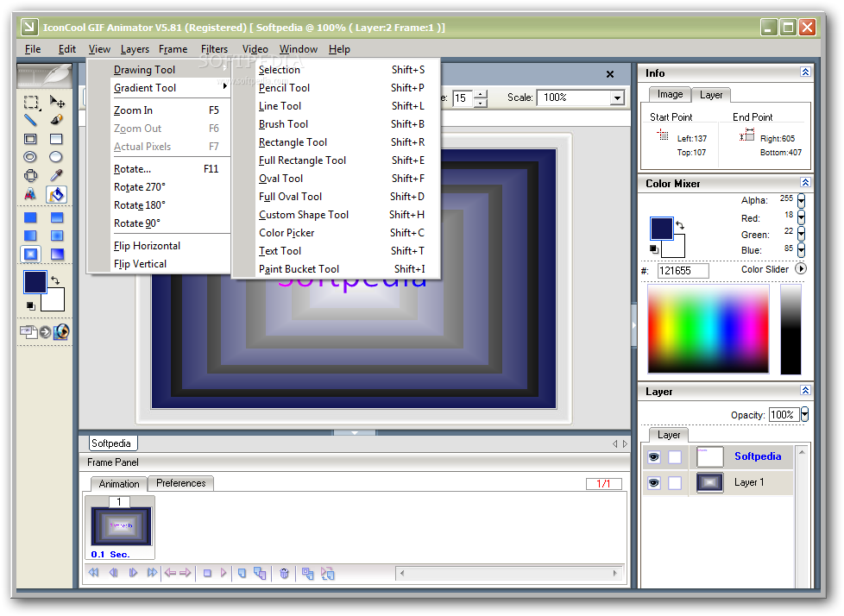Switch to the Image tab in Info
Image resolution: width=844 pixels, height=616 pixels.
670,95
